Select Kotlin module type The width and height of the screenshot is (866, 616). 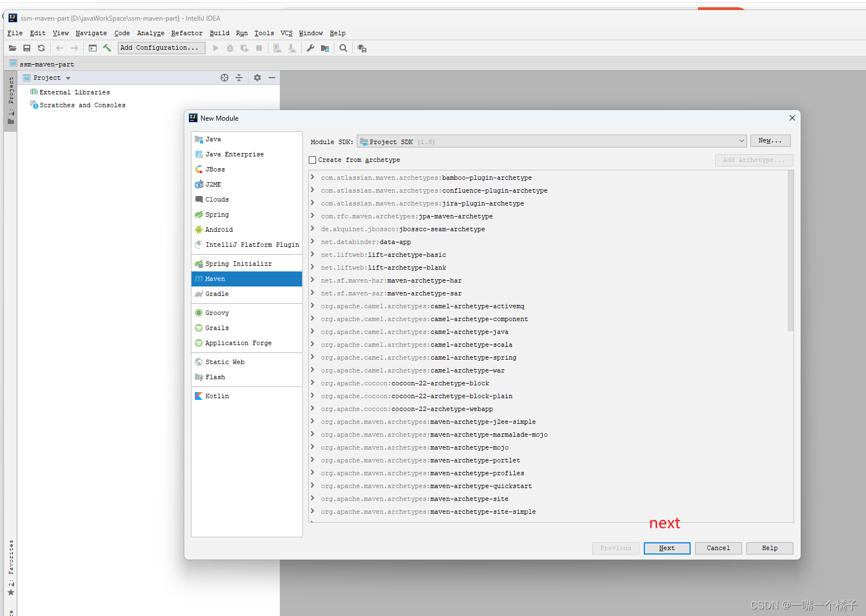click(246, 396)
